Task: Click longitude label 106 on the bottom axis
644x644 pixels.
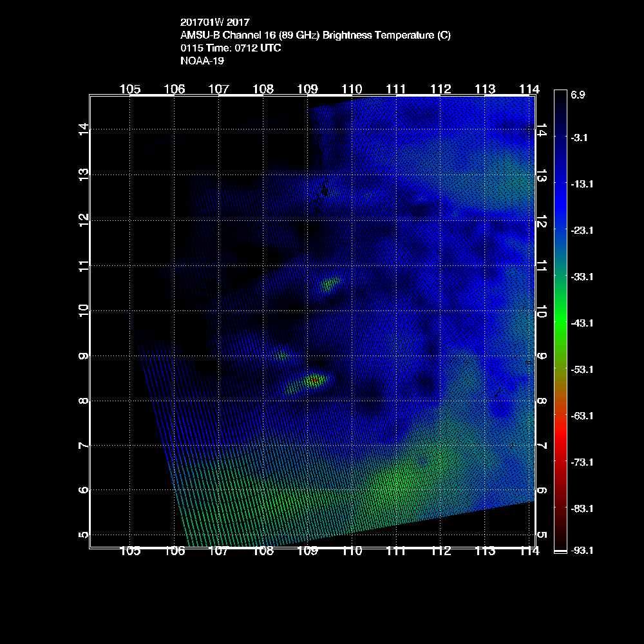Action: pos(175,551)
